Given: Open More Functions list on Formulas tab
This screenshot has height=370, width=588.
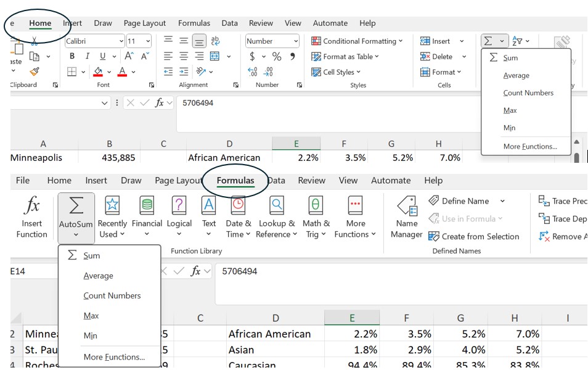Looking at the screenshot, I should click(355, 217).
